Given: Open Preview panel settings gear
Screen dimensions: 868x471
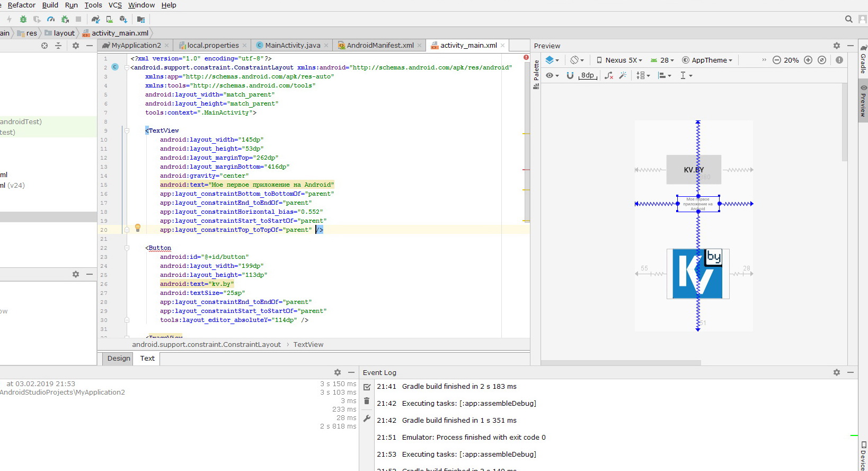Looking at the screenshot, I should (837, 46).
